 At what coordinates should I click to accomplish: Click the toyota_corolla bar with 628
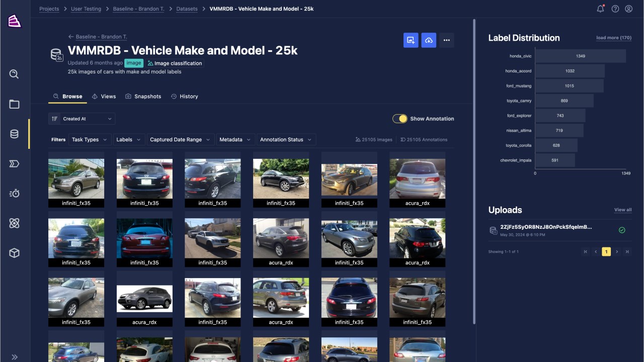pyautogui.click(x=556, y=145)
